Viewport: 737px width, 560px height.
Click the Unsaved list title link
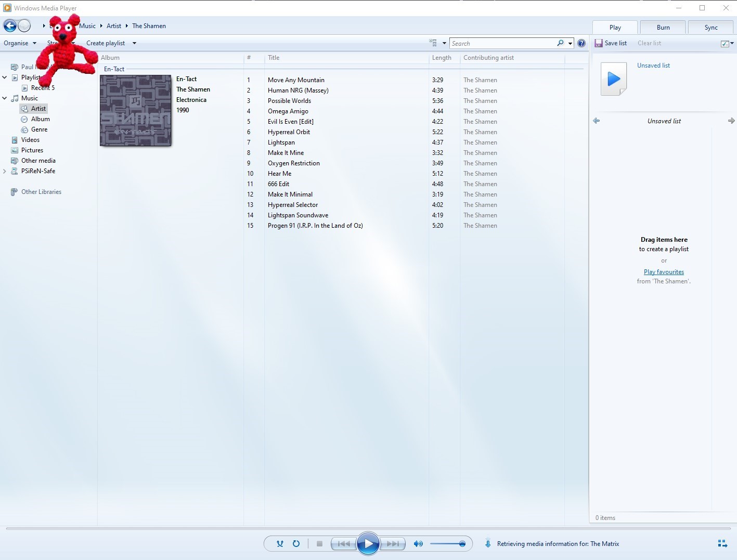[x=653, y=66]
